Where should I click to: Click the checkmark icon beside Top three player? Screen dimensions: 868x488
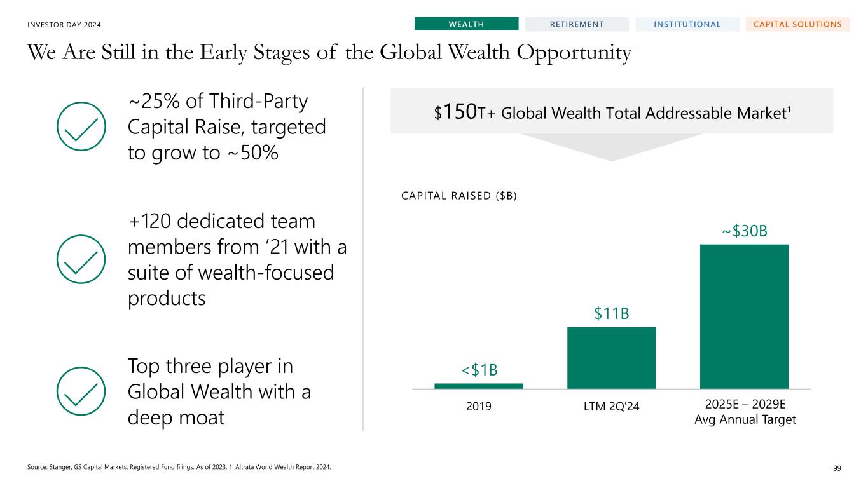point(81,391)
